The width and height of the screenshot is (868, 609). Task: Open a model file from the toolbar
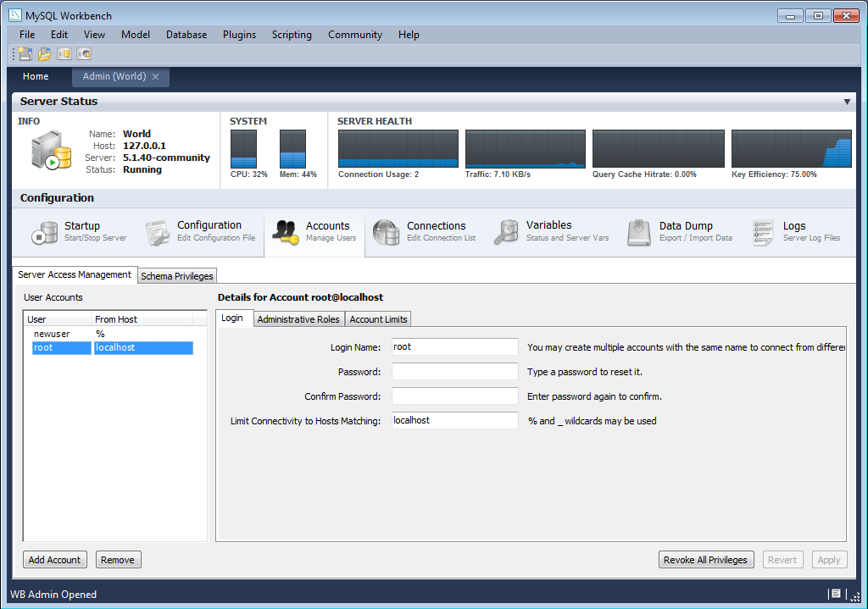pyautogui.click(x=44, y=53)
